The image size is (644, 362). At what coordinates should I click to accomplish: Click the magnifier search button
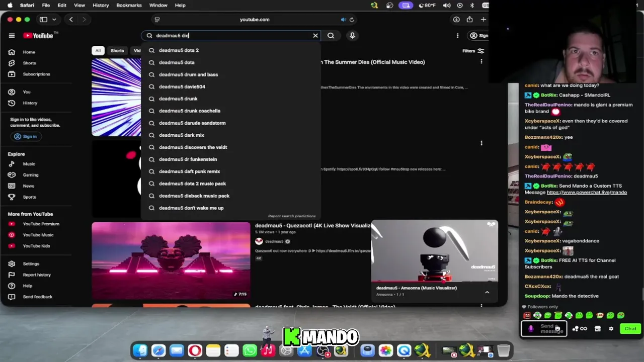(331, 36)
